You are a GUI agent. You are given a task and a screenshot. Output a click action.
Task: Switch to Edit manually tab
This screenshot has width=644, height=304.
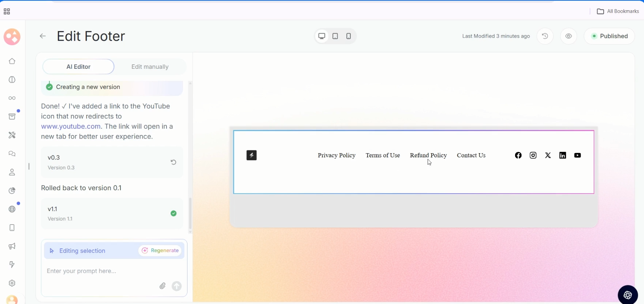click(150, 67)
